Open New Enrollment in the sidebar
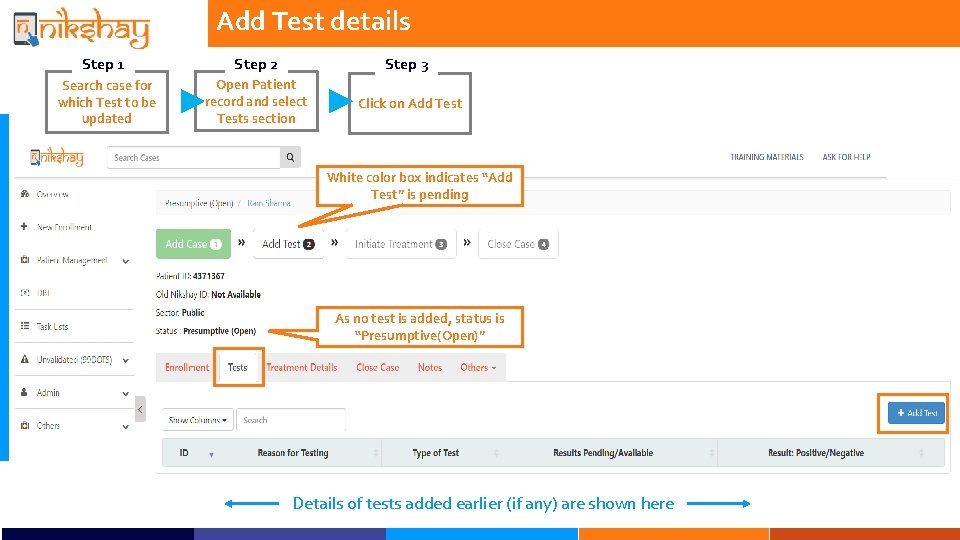This screenshot has height=540, width=960. point(64,227)
